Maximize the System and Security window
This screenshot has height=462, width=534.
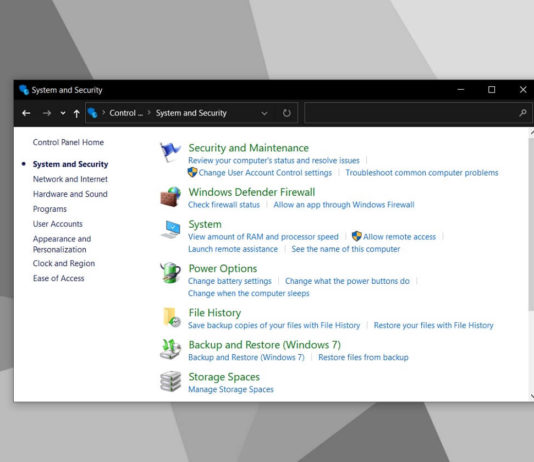point(491,90)
